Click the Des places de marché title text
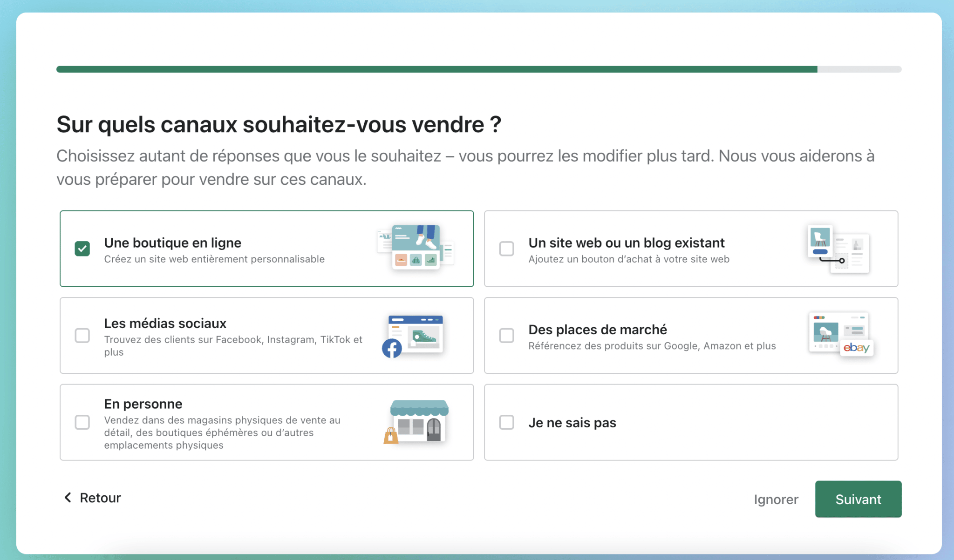 coord(597,330)
